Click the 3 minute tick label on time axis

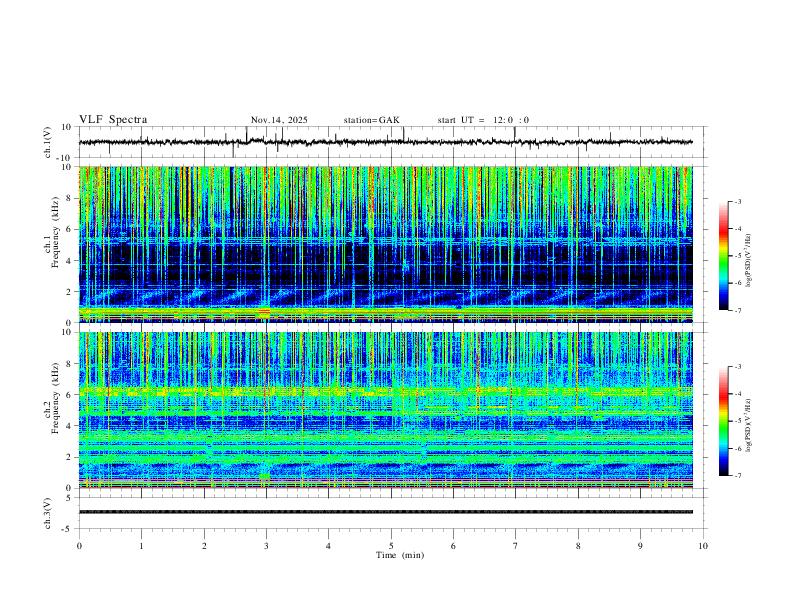click(x=266, y=546)
